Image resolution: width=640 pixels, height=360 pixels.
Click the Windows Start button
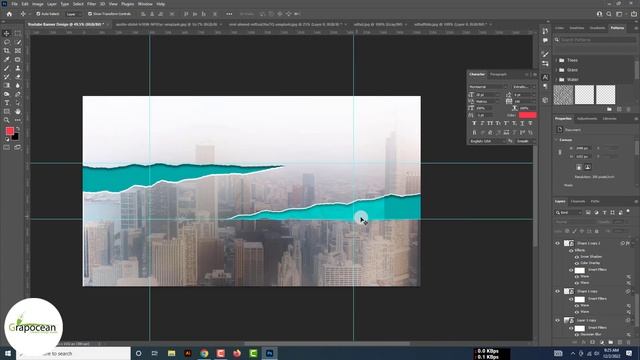click(7, 353)
